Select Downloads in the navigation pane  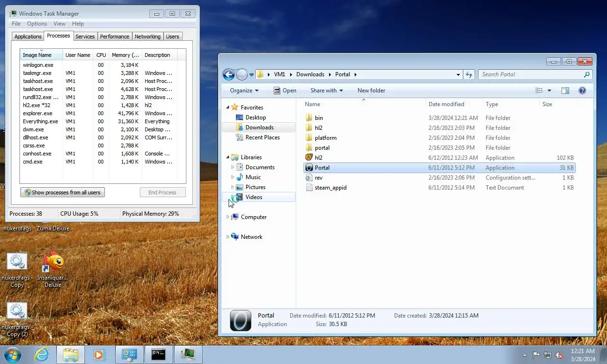point(259,127)
